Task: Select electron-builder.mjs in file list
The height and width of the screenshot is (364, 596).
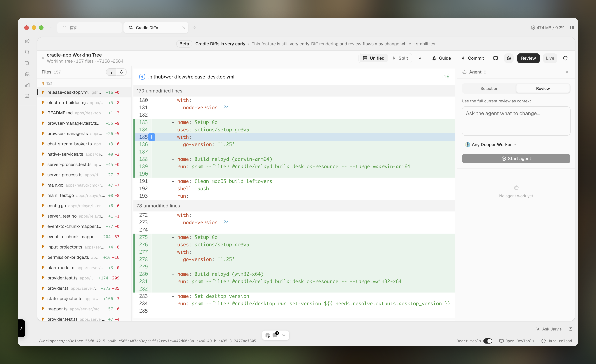Action: point(84,102)
